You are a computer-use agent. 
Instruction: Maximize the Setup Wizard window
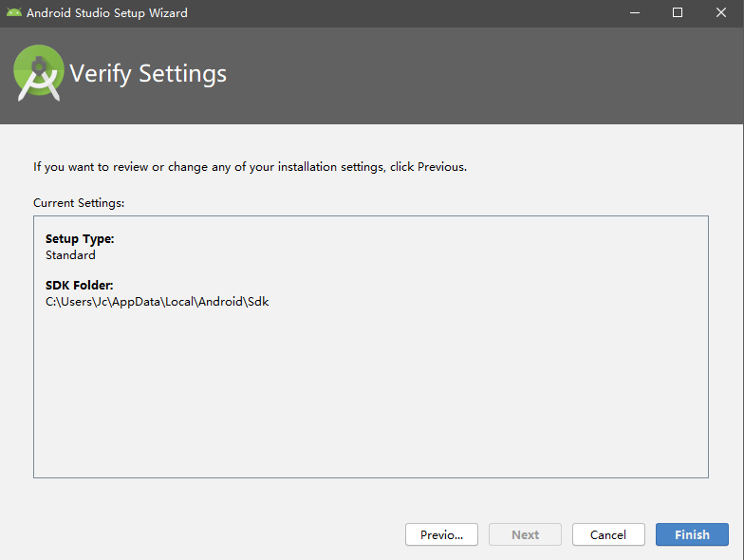coord(678,13)
